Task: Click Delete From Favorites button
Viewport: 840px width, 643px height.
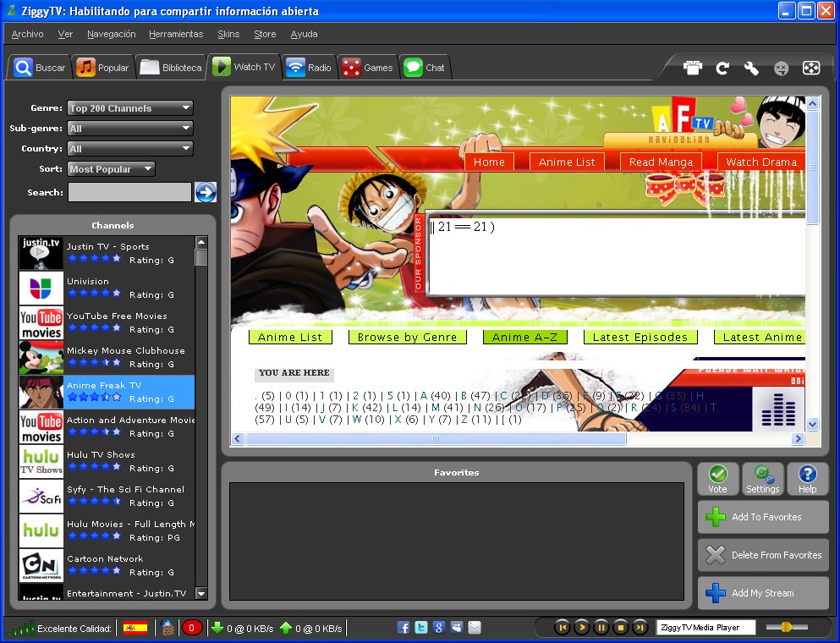Action: coord(763,555)
